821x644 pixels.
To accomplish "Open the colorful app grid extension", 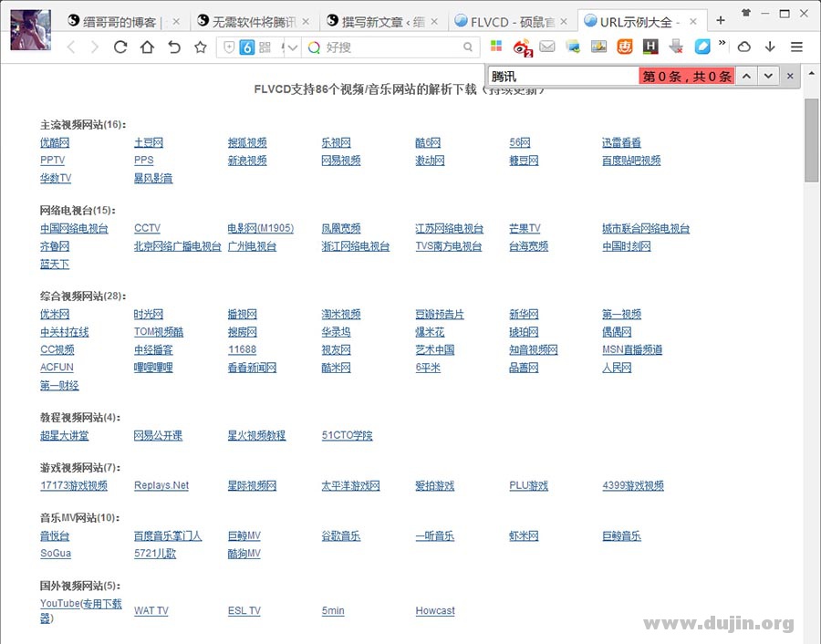I will point(496,47).
